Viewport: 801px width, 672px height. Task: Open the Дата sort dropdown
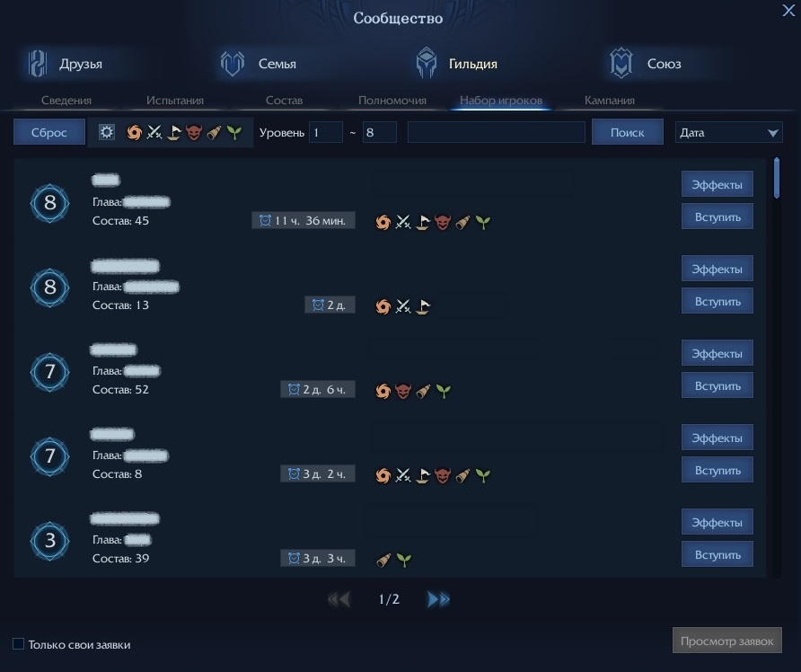[x=728, y=132]
